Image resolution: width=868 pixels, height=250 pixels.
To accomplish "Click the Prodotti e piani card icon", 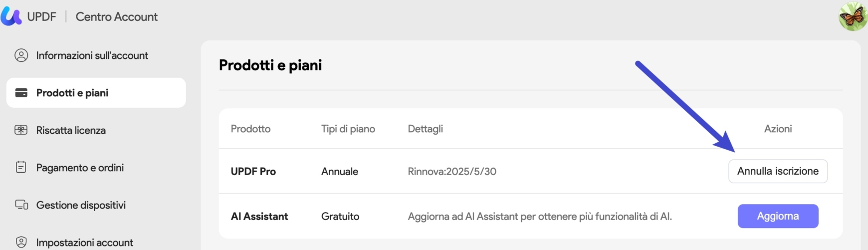I will point(21,93).
